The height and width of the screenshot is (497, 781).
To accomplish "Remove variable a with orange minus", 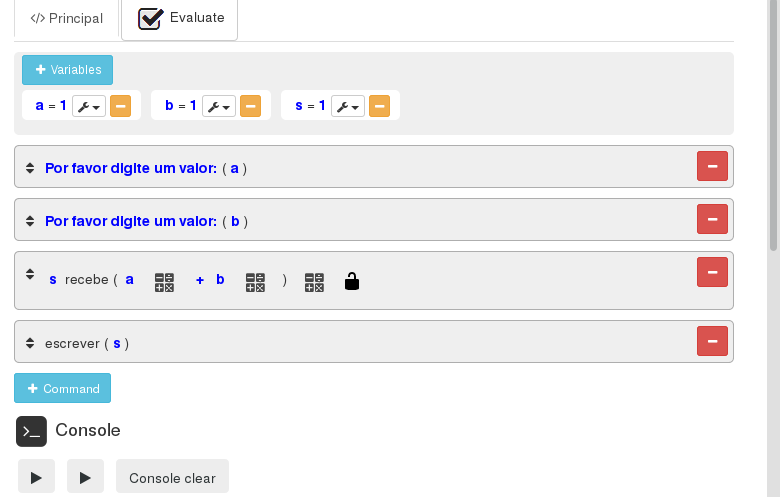I will tap(120, 106).
